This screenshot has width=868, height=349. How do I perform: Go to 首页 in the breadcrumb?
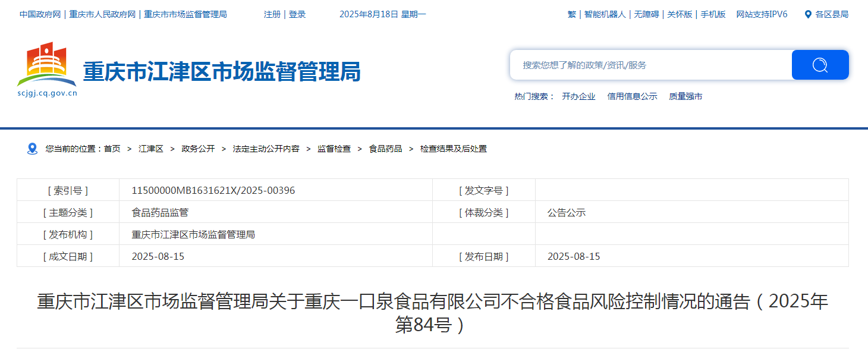[112, 149]
